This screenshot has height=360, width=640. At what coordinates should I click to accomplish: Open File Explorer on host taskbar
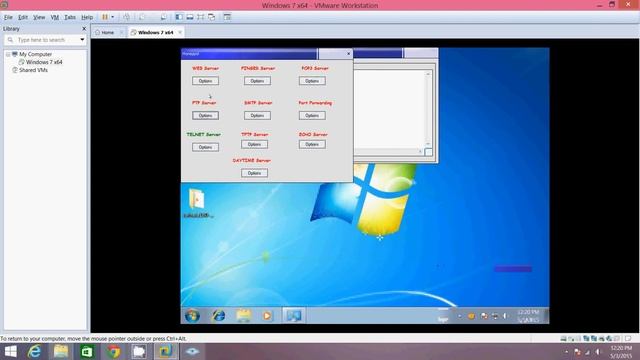point(61,351)
